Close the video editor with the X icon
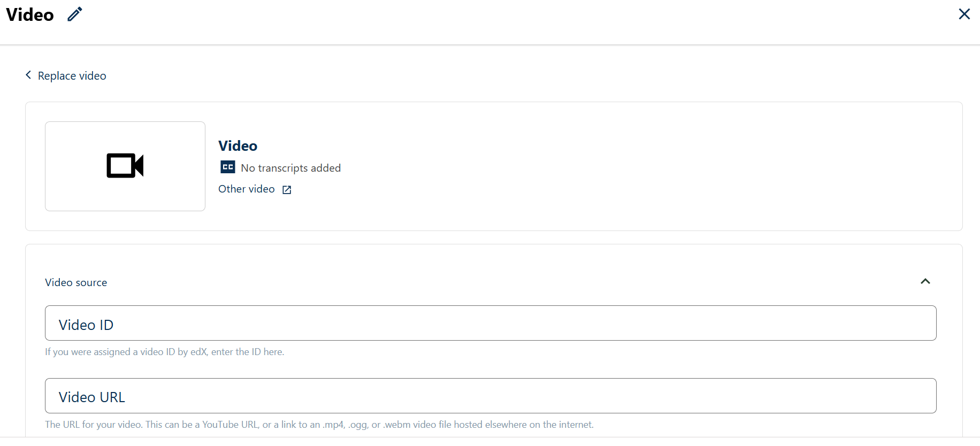Screen dimensions: 980x446 964,14
